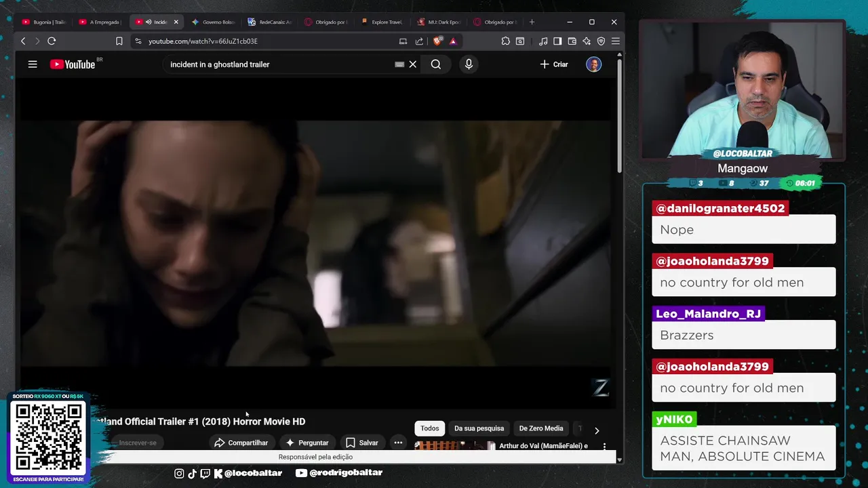Open the YouTube account avatar menu
This screenshot has height=488, width=868.
pyautogui.click(x=593, y=64)
